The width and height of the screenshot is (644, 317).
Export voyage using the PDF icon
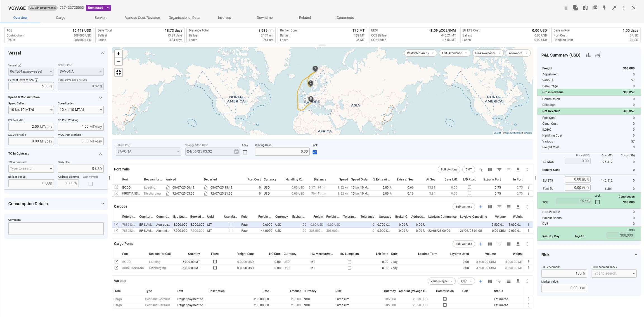(x=595, y=8)
